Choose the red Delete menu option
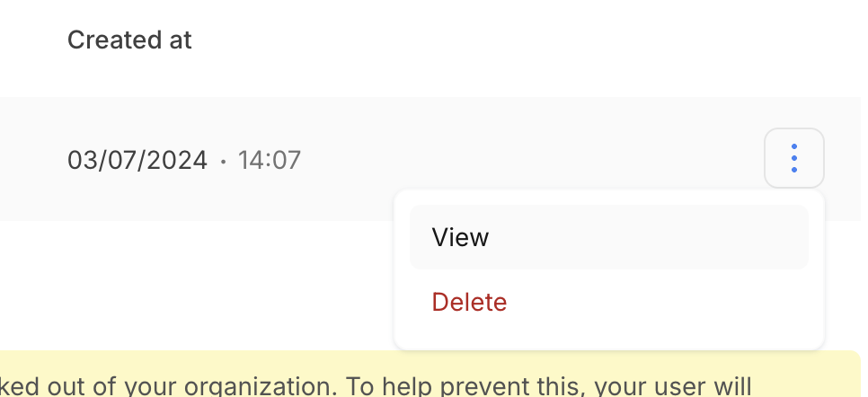Image resolution: width=868 pixels, height=397 pixels. click(469, 302)
